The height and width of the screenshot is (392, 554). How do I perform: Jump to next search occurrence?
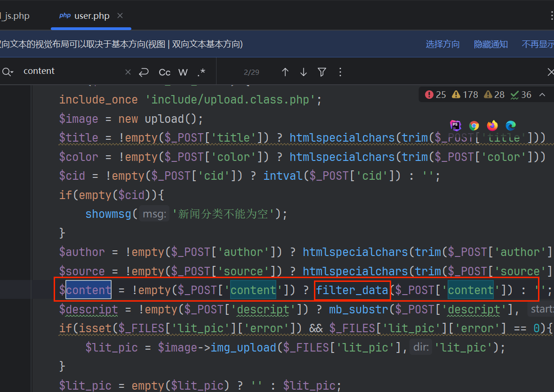click(x=304, y=72)
